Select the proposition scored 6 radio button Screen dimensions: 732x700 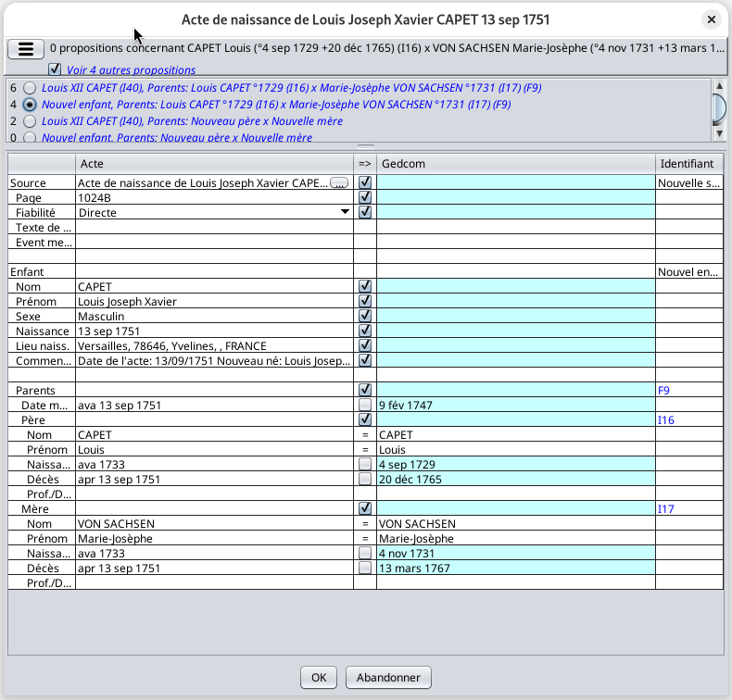pos(30,88)
